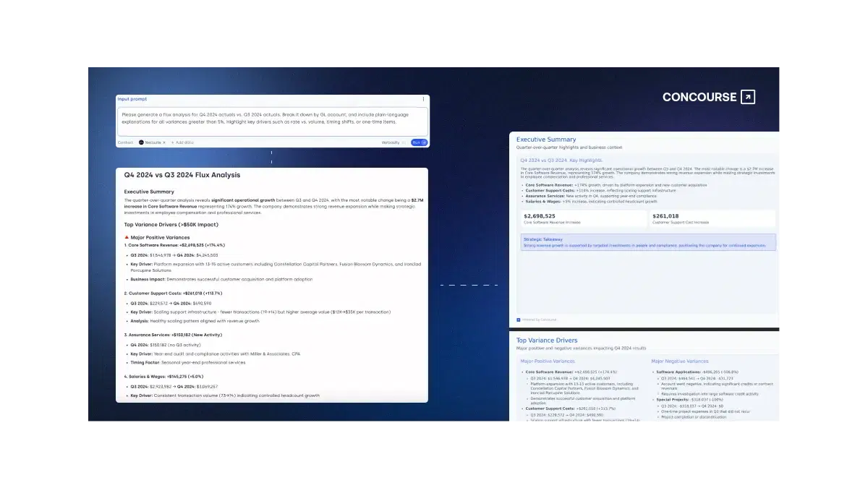
Task: Click the 'Context' label
Action: [x=125, y=142]
